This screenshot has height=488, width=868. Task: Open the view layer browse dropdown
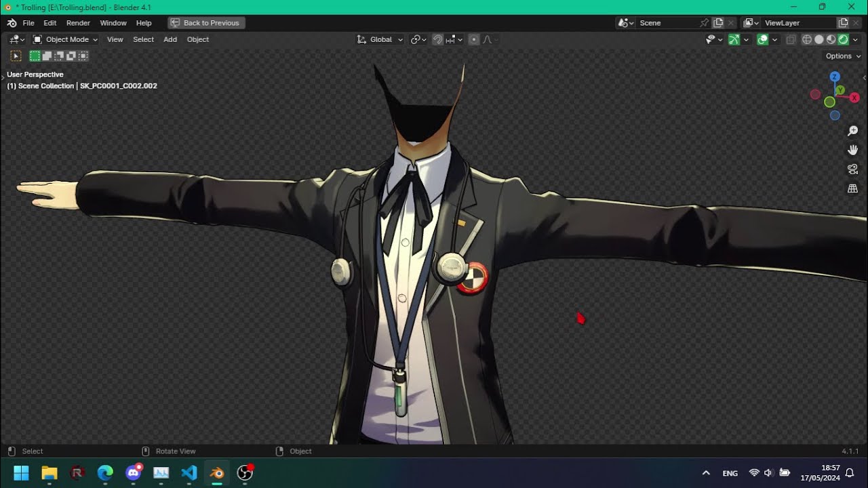point(751,23)
